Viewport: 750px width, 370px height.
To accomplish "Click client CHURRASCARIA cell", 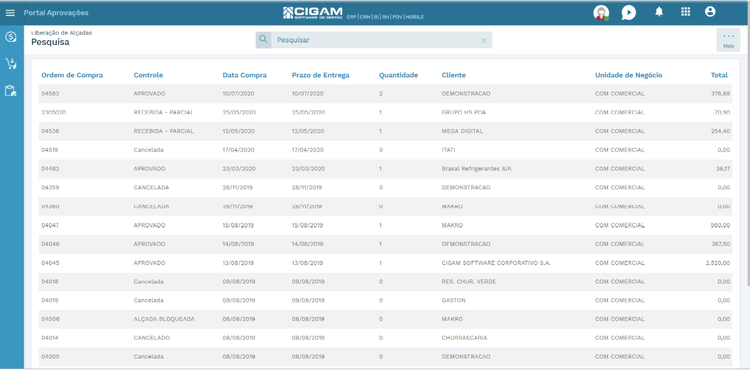I will click(x=464, y=338).
